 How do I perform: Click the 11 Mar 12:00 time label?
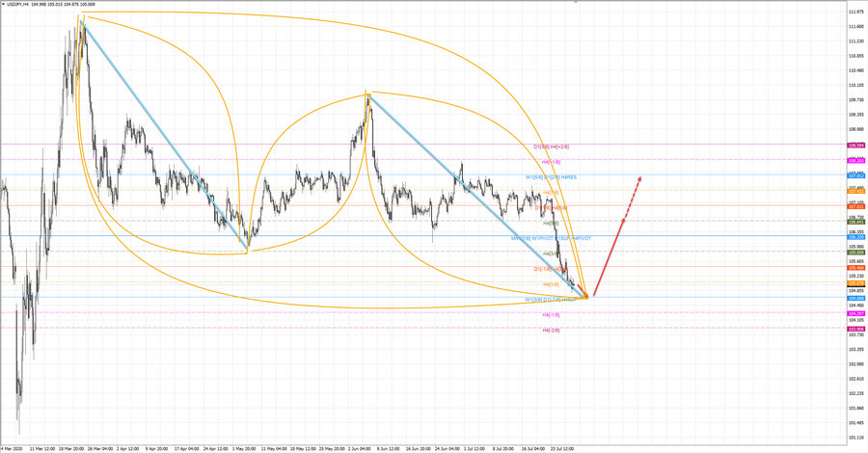tap(42, 449)
